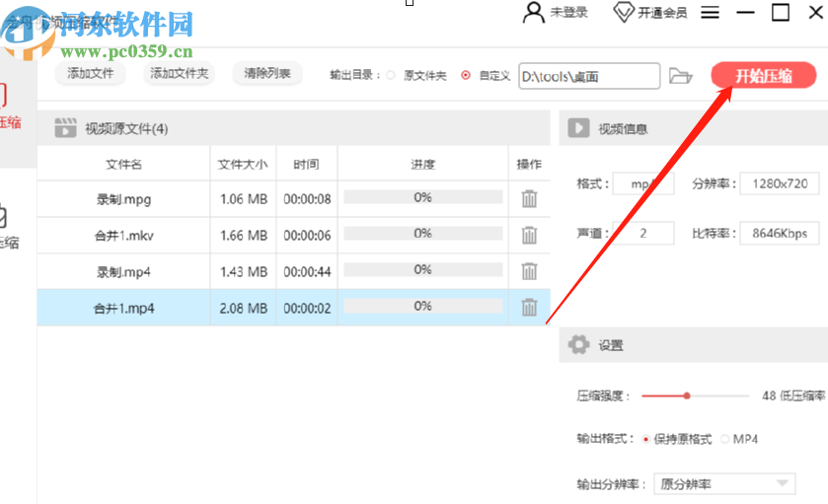Click the 清除列表 button
The width and height of the screenshot is (828, 504).
[x=267, y=73]
